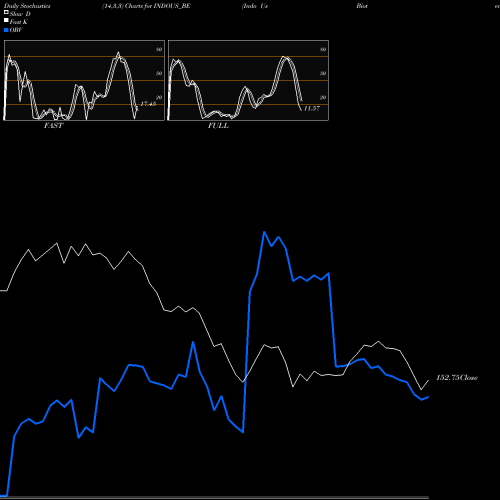Viewport: 500px width, 500px height.
Task: Click the 20 axis label in FULL chart
Action: 323,97
